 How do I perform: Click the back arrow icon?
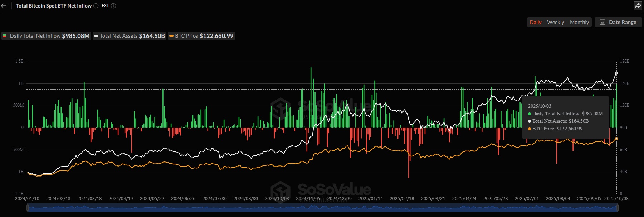click(x=4, y=6)
